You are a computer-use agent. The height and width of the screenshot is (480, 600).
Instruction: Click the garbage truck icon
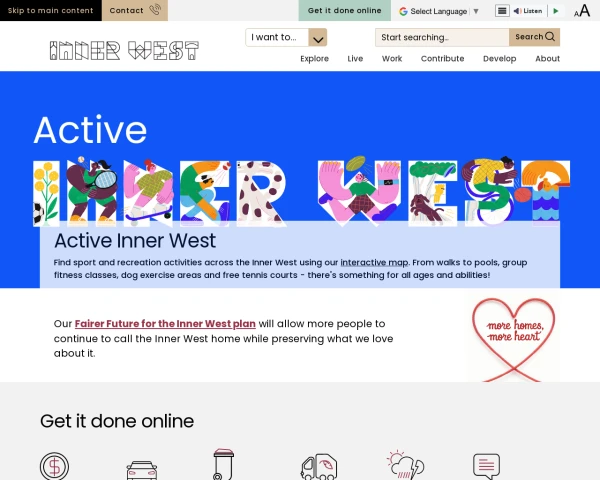pos(319,466)
